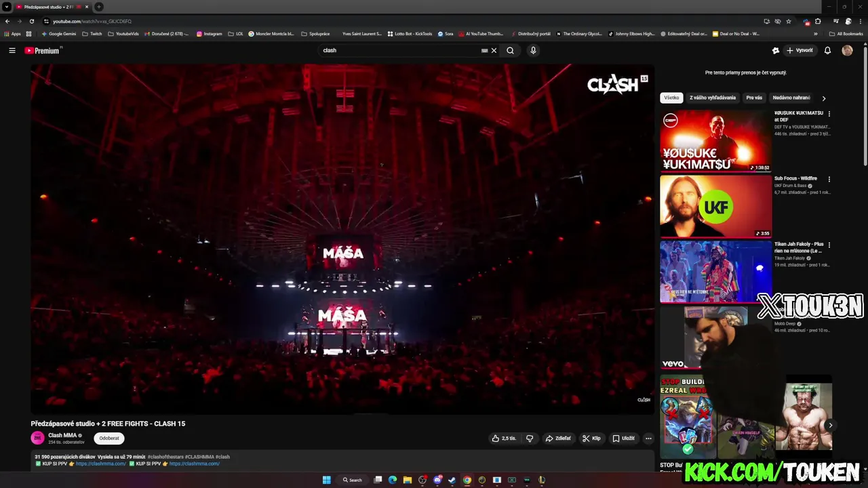
Task: Click the Sub Focus - Wildfire title
Action: [x=795, y=178]
